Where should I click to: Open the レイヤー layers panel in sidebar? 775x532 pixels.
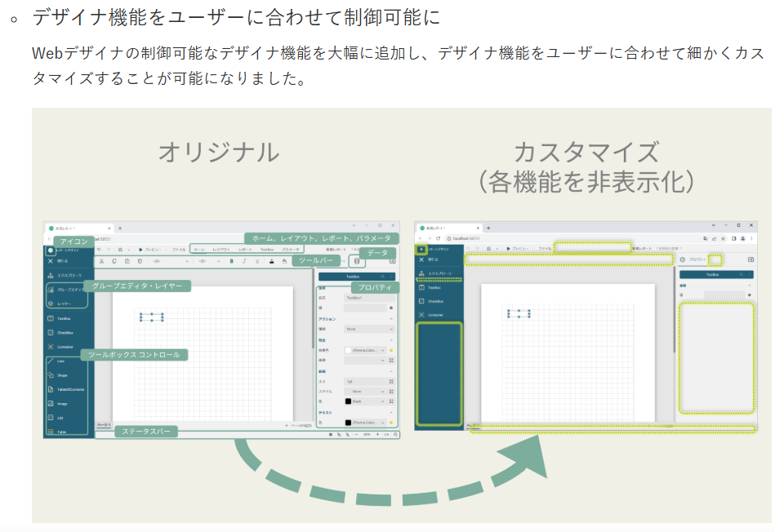coord(63,304)
